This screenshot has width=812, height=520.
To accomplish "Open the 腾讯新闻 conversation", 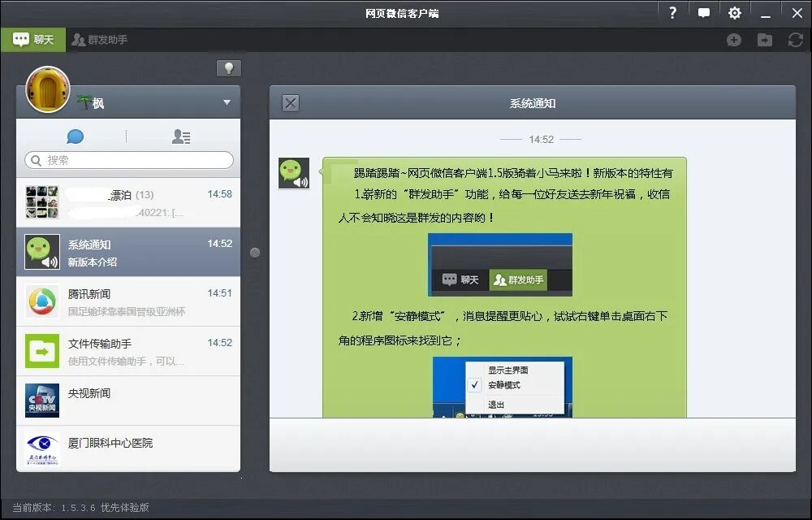I will (128, 301).
